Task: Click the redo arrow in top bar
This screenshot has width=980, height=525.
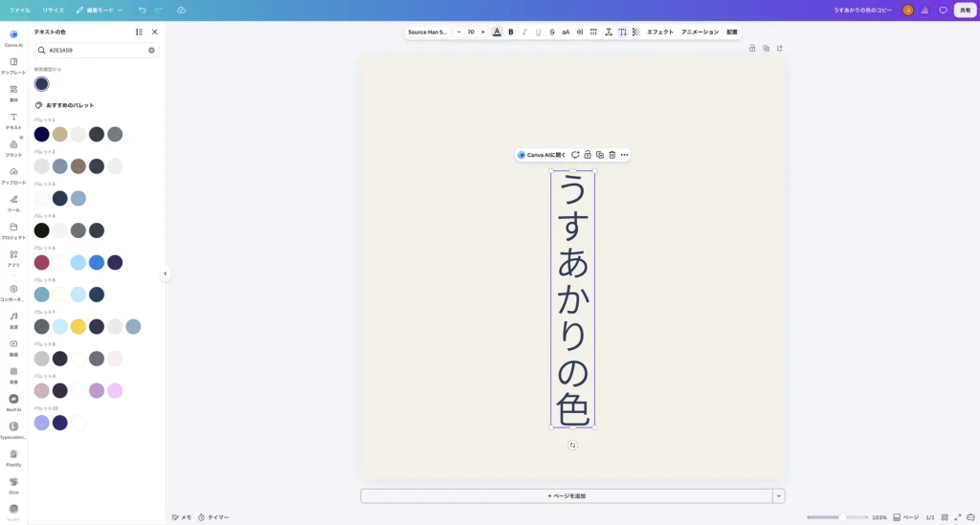Action: (159, 10)
